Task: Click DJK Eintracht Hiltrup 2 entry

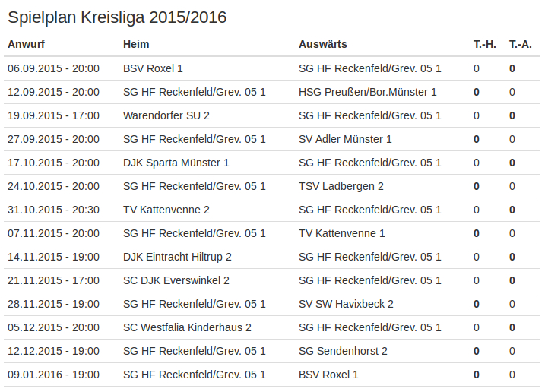Action: pyautogui.click(x=177, y=257)
